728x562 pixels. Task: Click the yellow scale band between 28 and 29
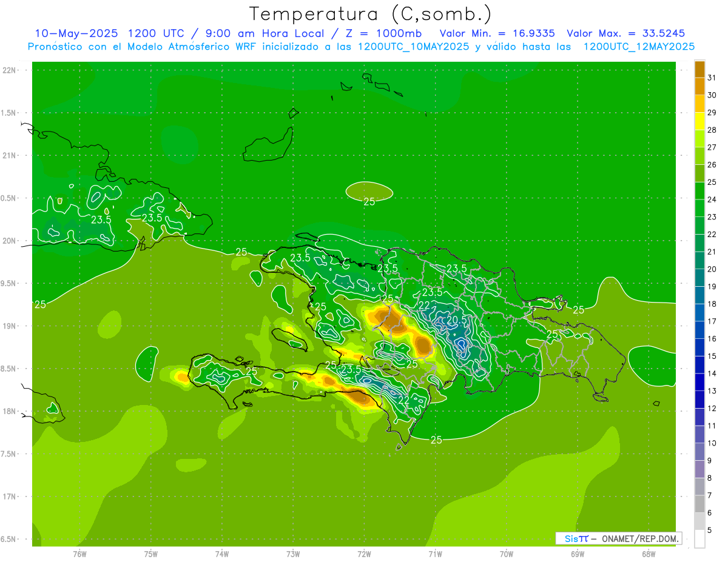coord(699,121)
